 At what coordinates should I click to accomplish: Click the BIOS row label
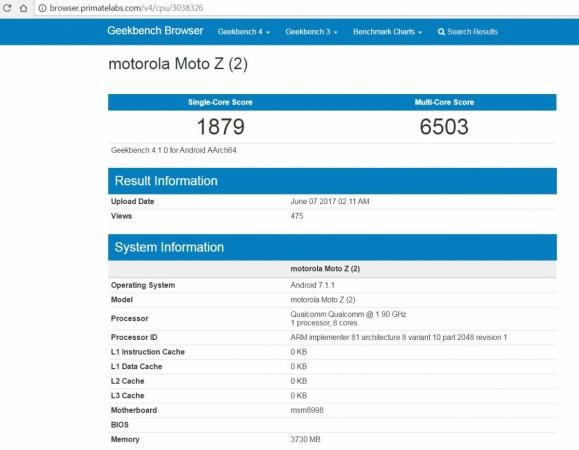pos(120,425)
